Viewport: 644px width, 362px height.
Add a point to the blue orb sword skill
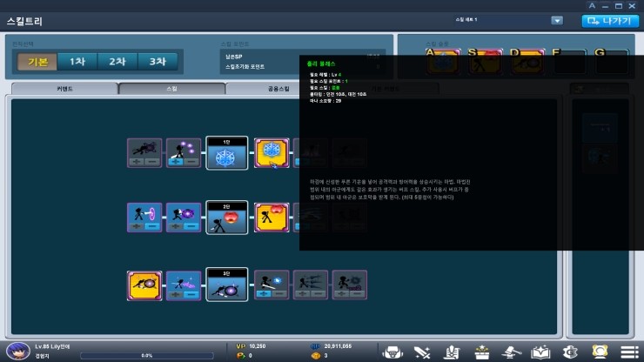pyautogui.click(x=264, y=294)
